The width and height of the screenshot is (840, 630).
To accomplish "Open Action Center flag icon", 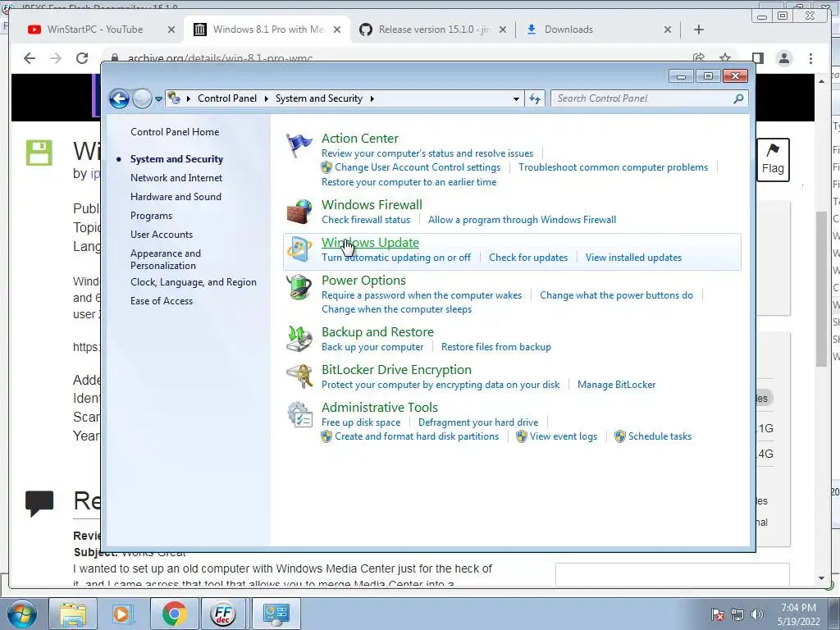I will [299, 145].
